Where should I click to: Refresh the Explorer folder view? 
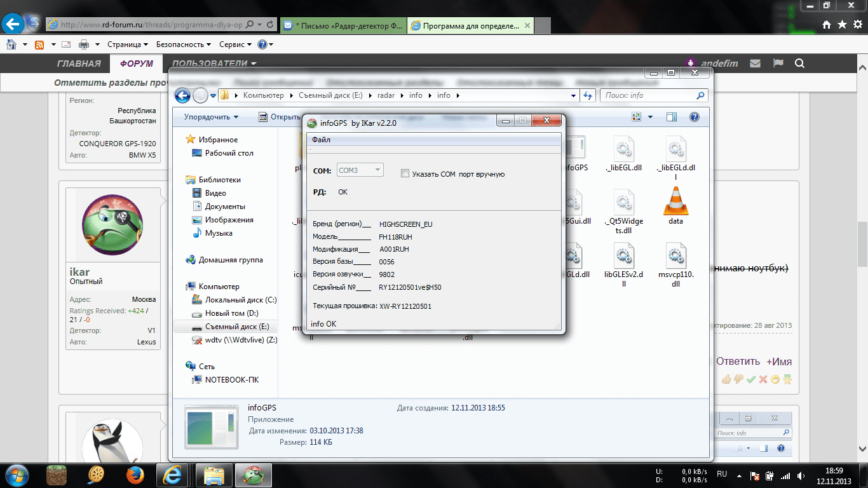[588, 95]
